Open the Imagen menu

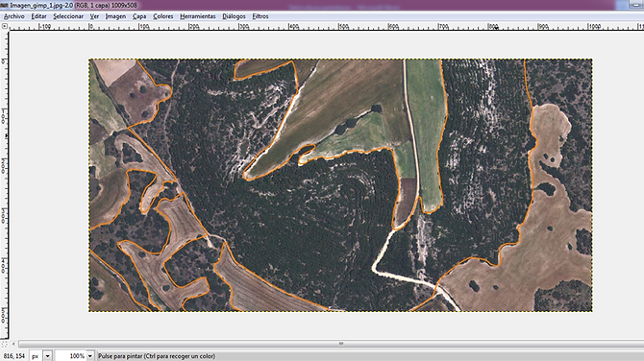click(115, 16)
